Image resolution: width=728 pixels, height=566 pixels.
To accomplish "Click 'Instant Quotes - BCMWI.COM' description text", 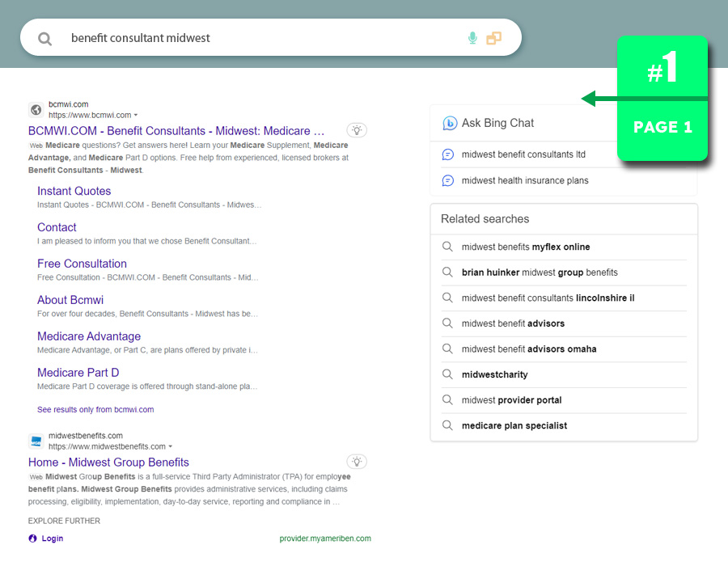I will [149, 205].
